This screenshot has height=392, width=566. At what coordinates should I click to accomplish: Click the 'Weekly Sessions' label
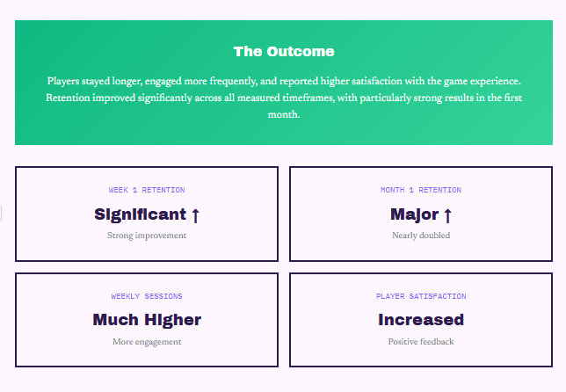[x=147, y=296]
